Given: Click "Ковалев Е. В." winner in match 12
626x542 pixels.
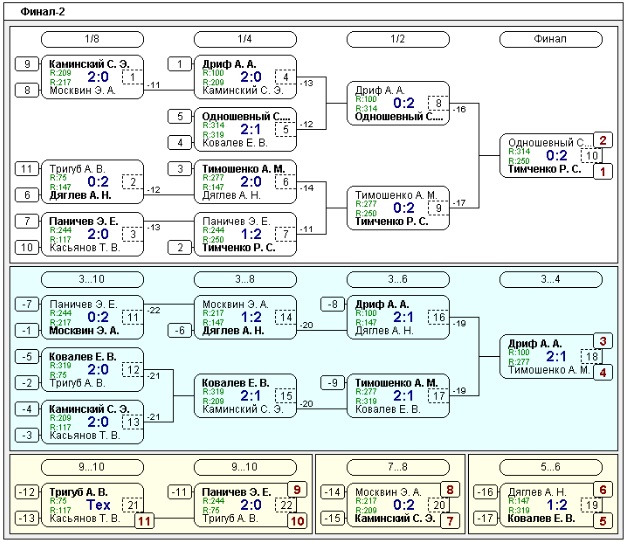Looking at the screenshot, I should pyautogui.click(x=83, y=357).
